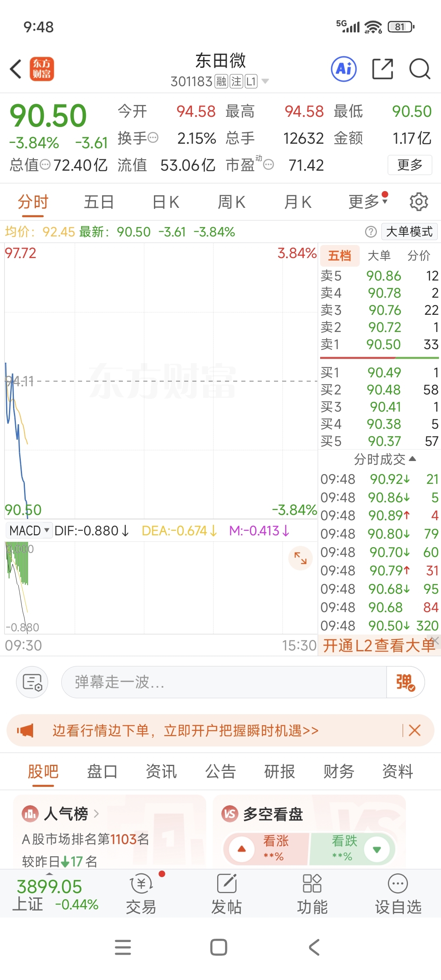Tap the 融 margin trading badge
The image size is (441, 980).
tap(221, 82)
